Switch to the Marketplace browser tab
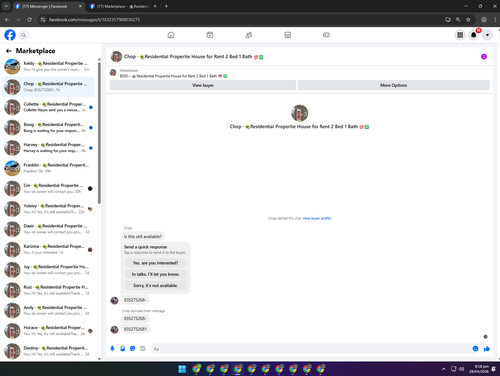The image size is (500, 376). pyautogui.click(x=123, y=6)
